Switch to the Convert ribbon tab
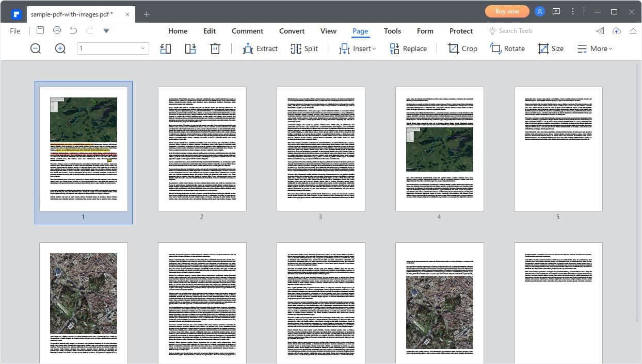 click(x=292, y=31)
